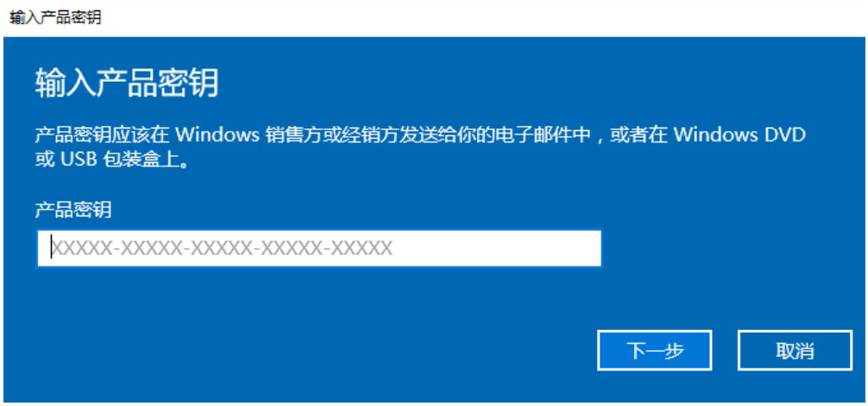
Task: Click the XXXXX-XXXXX placeholder text
Action: (223, 248)
